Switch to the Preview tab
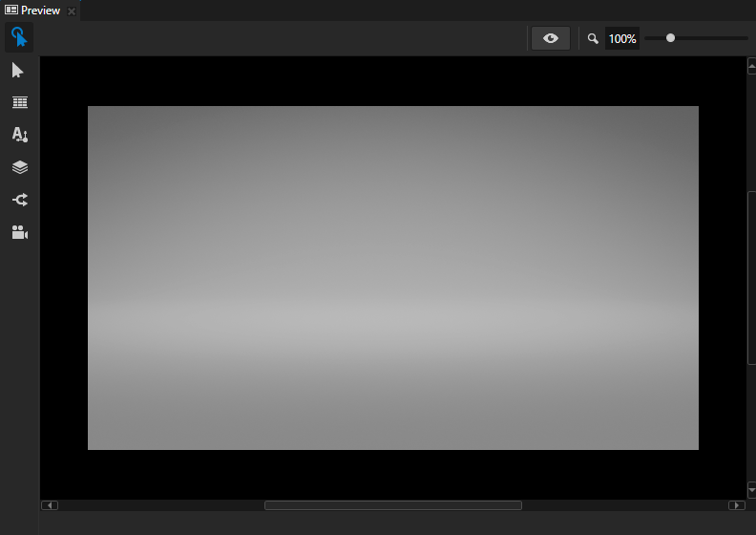Viewport: 756px width, 535px height. coord(40,11)
